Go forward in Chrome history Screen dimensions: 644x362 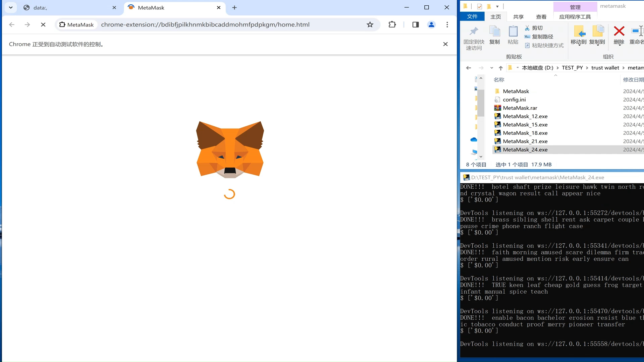coord(27,24)
